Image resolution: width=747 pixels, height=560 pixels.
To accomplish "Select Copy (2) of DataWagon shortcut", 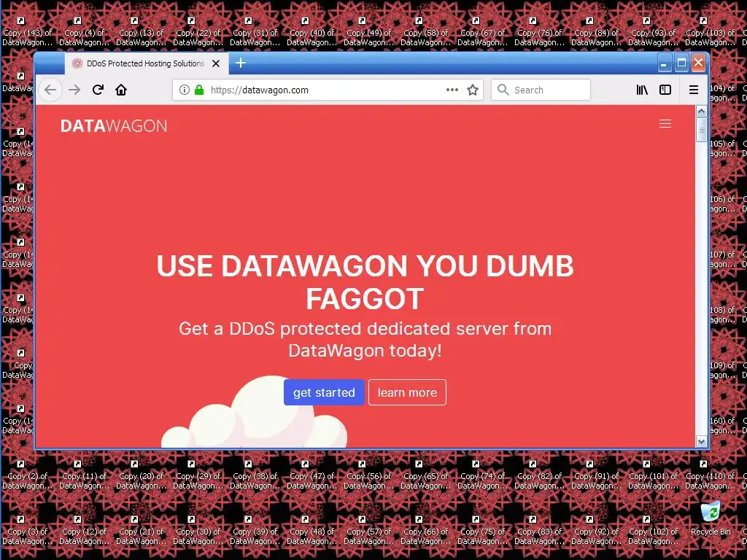I will (x=27, y=475).
